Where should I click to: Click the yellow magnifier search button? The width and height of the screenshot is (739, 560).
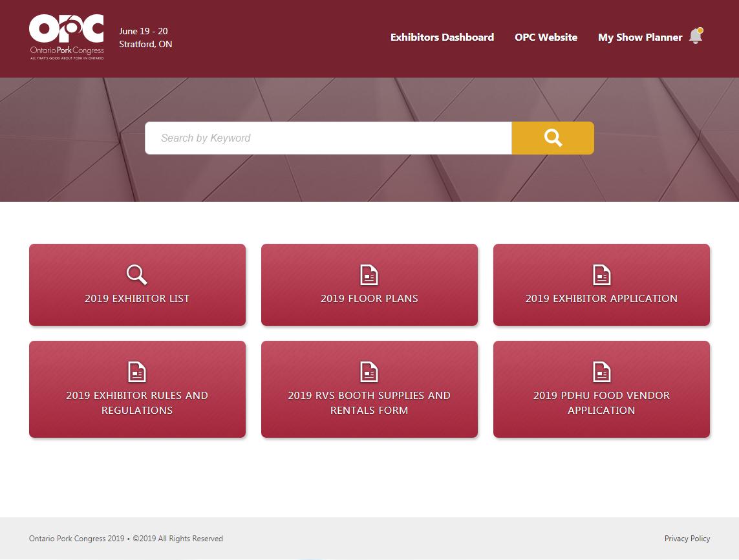553,138
